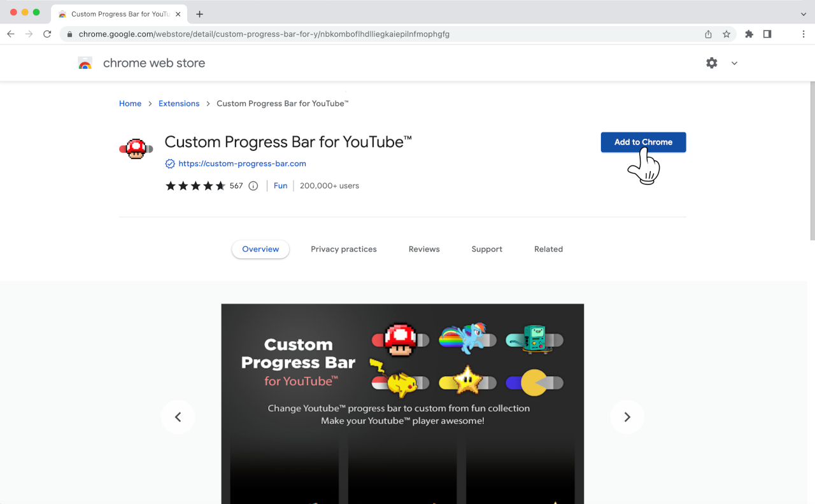Click the promotional screenshot image
The image size is (815, 504).
(402, 403)
